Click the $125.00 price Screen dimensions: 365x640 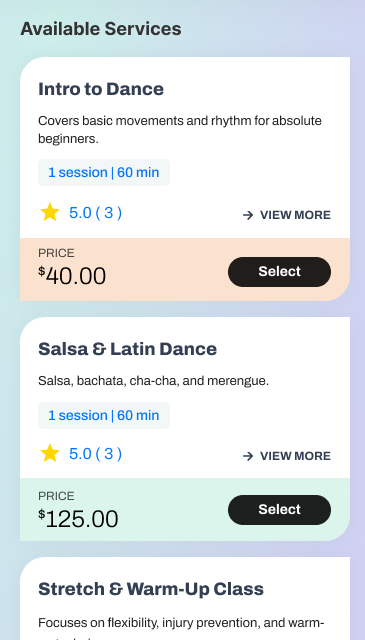(x=78, y=519)
